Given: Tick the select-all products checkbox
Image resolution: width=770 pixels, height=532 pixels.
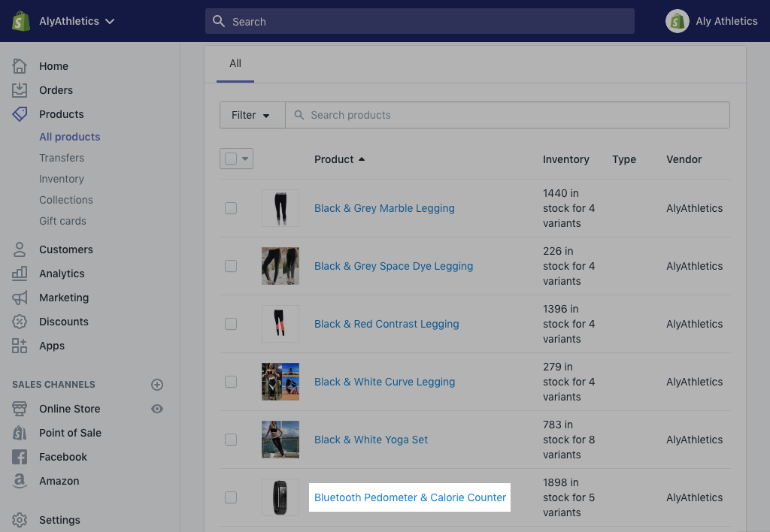Looking at the screenshot, I should coord(231,159).
